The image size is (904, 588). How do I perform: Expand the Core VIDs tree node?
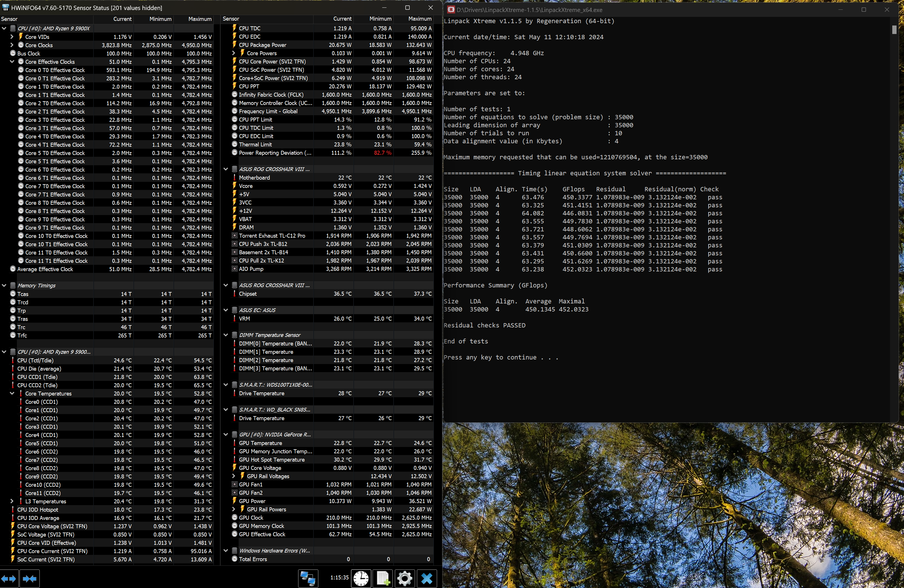pos(12,36)
